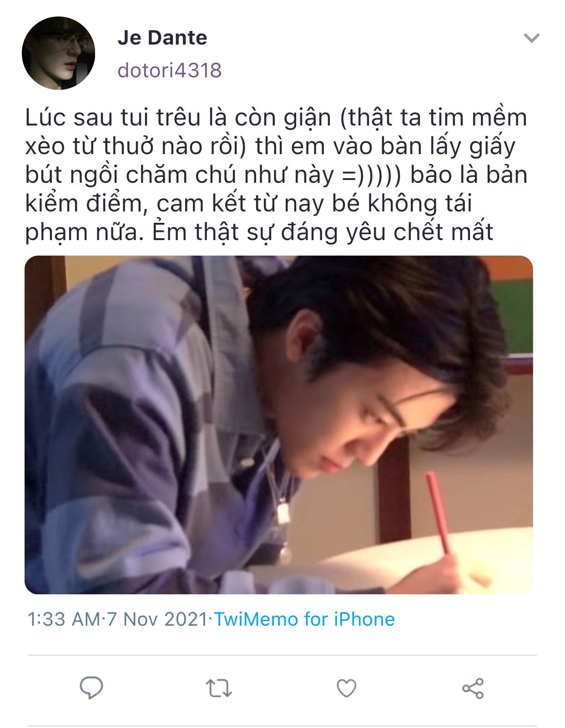Open the handle dotori4318
565x728 pixels.
point(170,70)
